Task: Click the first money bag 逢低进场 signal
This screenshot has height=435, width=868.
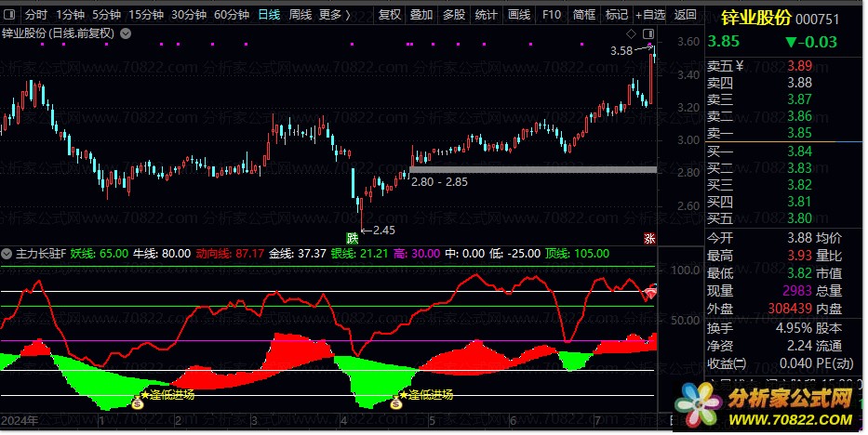Action: click(x=138, y=402)
